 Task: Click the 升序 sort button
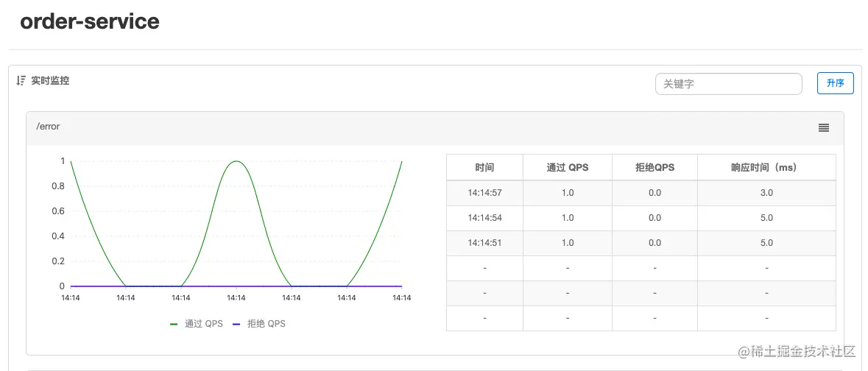(836, 84)
